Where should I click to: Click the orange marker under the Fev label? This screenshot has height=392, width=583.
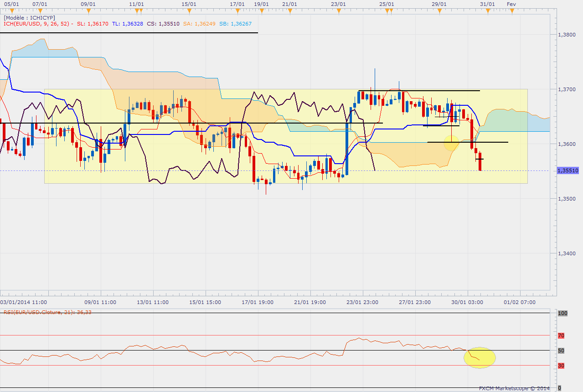coord(512,10)
